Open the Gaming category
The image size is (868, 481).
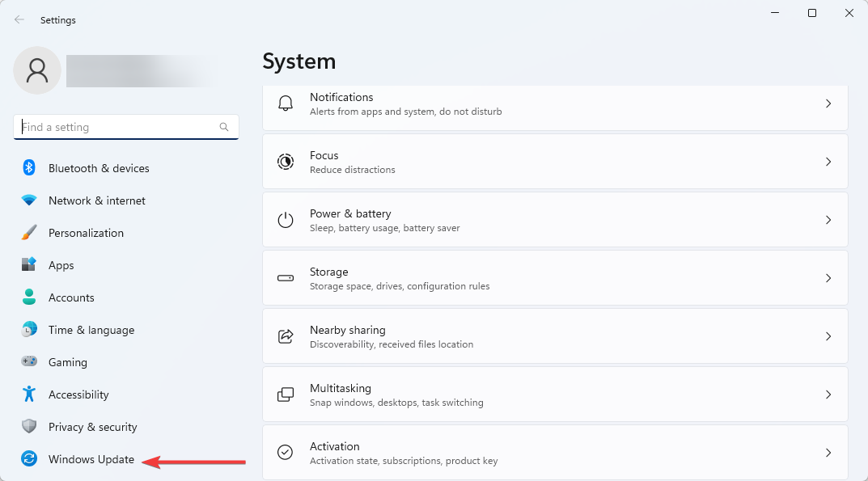pos(67,362)
